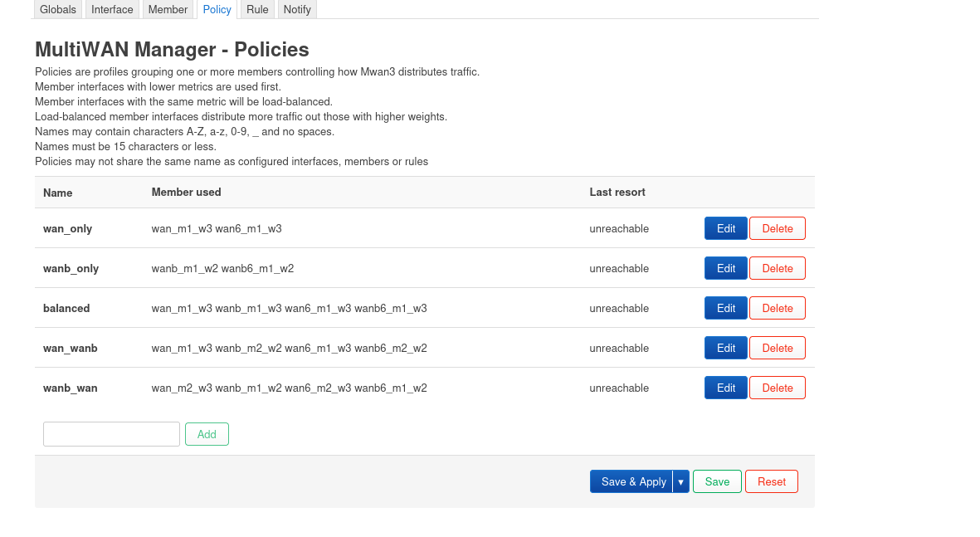Select the wanb_wan policy name

tap(70, 388)
